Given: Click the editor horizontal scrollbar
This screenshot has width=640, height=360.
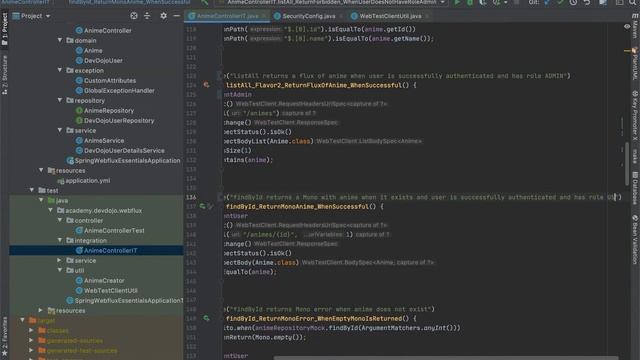Looking at the screenshot, I should (446, 358).
